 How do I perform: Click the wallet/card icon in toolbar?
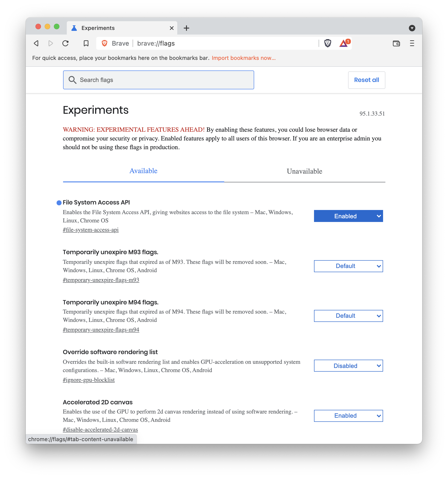click(x=396, y=43)
